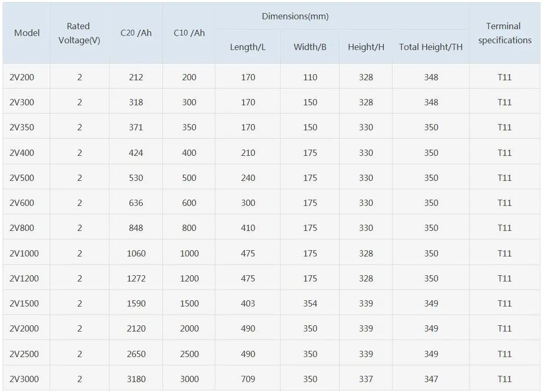Select the Rated Voltage(V) header cell

point(79,33)
